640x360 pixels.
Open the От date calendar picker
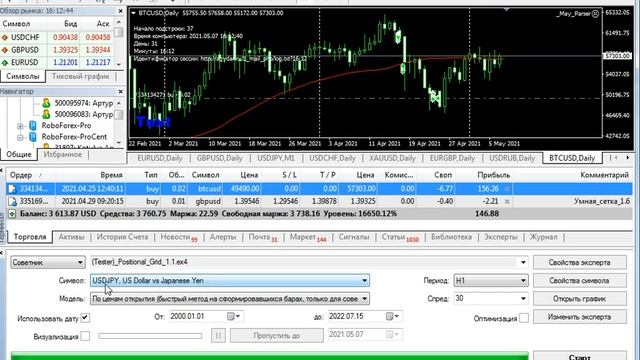(x=234, y=316)
